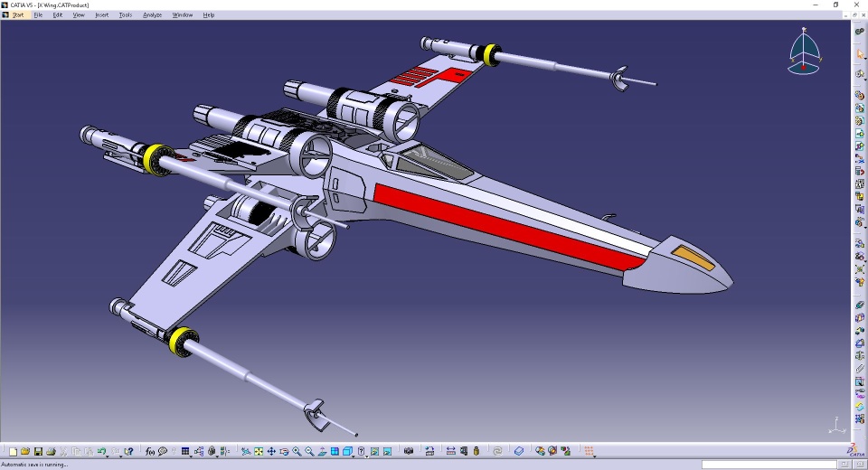Click the Comment and URLs icon
The width and height of the screenshot is (868, 470).
[x=162, y=452]
